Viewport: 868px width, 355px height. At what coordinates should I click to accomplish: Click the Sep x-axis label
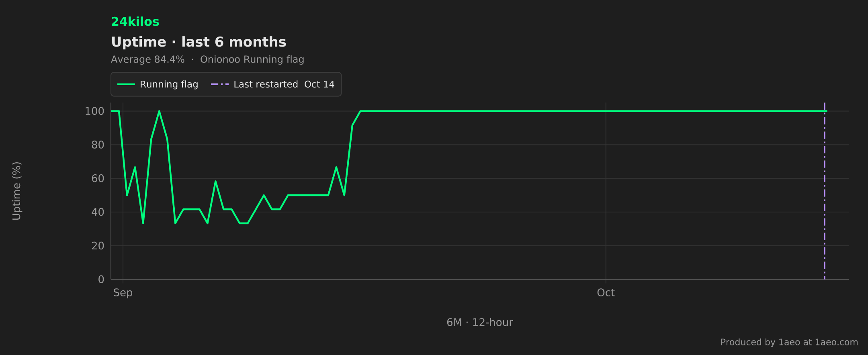click(x=123, y=293)
